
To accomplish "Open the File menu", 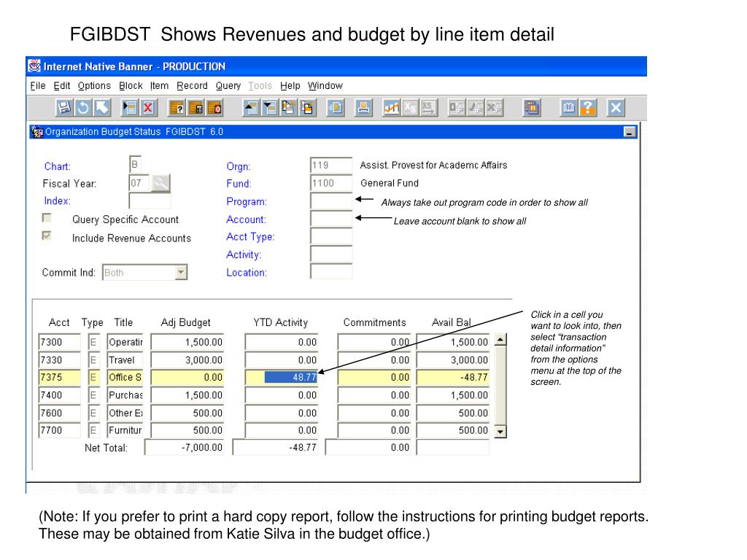I will tap(38, 86).
